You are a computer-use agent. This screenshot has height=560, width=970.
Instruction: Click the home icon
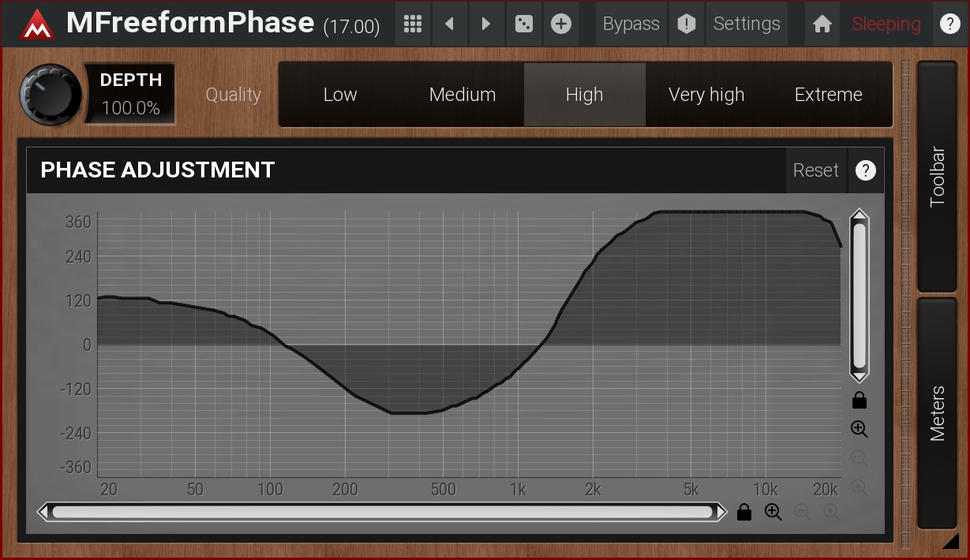pos(822,24)
